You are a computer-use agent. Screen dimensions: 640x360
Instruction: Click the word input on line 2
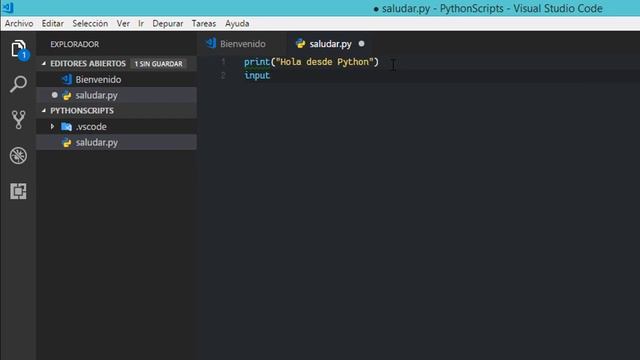tap(257, 76)
